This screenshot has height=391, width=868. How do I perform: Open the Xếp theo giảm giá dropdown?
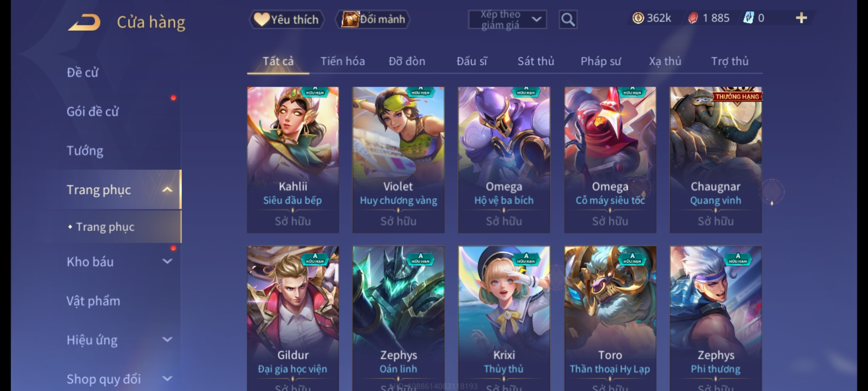point(507,20)
